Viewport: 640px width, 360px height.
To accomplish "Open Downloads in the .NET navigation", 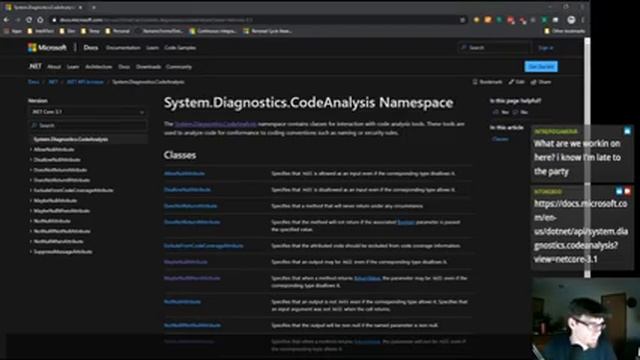I will click(x=149, y=67).
